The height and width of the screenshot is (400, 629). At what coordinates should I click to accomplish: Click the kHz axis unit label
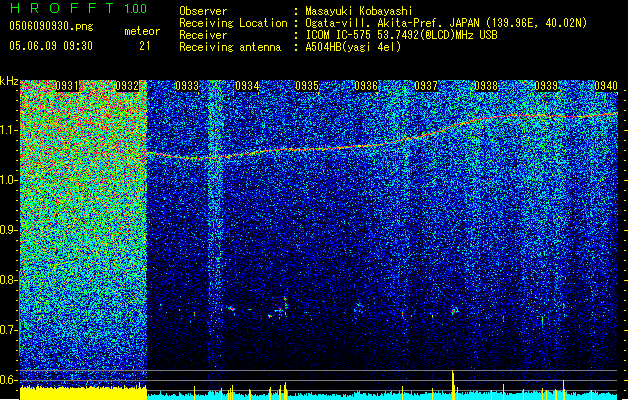[9, 81]
